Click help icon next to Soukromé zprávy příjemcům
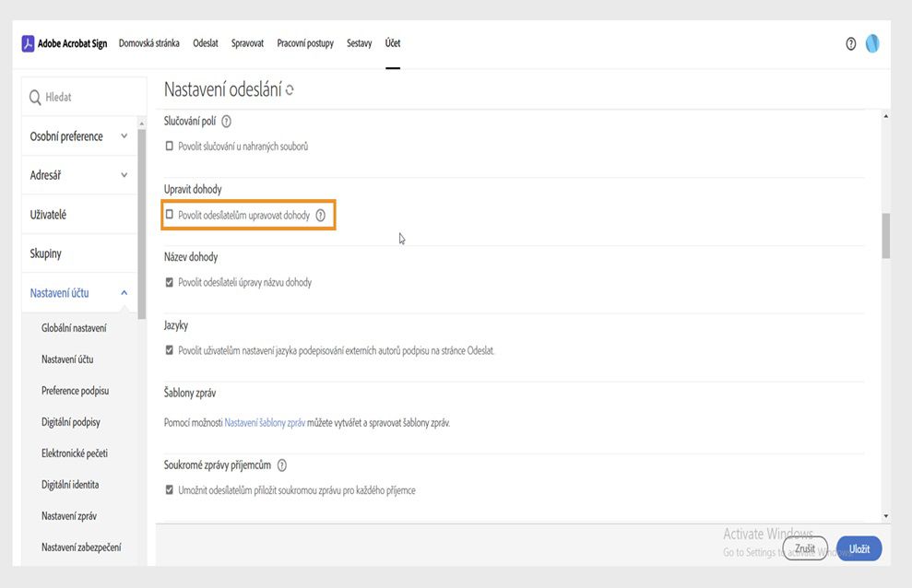The width and height of the screenshot is (912, 588). tap(282, 465)
